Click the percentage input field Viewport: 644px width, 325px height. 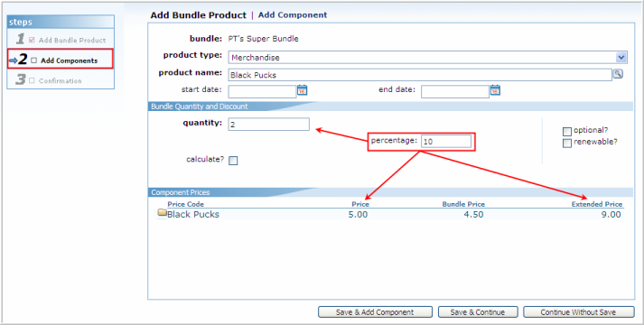click(x=446, y=141)
